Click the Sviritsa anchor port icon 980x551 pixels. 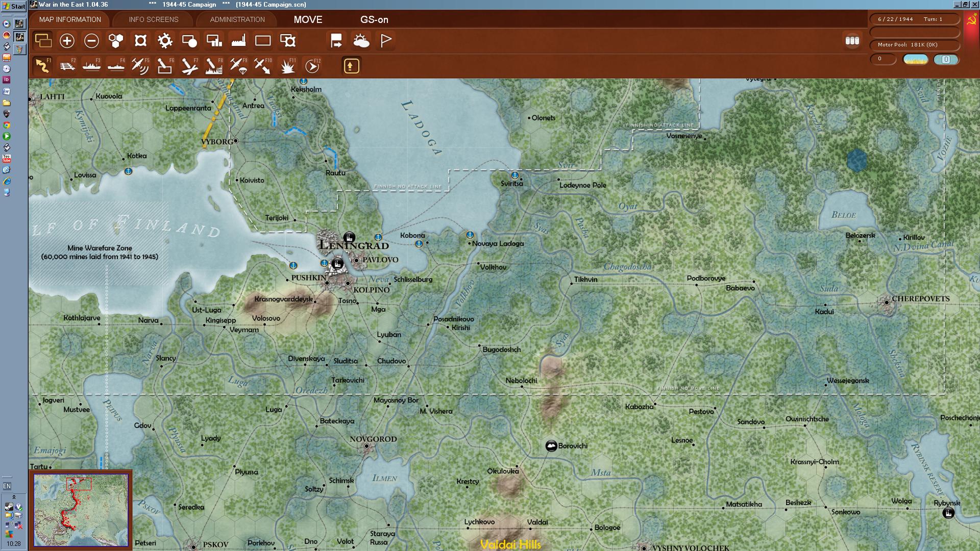click(x=515, y=175)
